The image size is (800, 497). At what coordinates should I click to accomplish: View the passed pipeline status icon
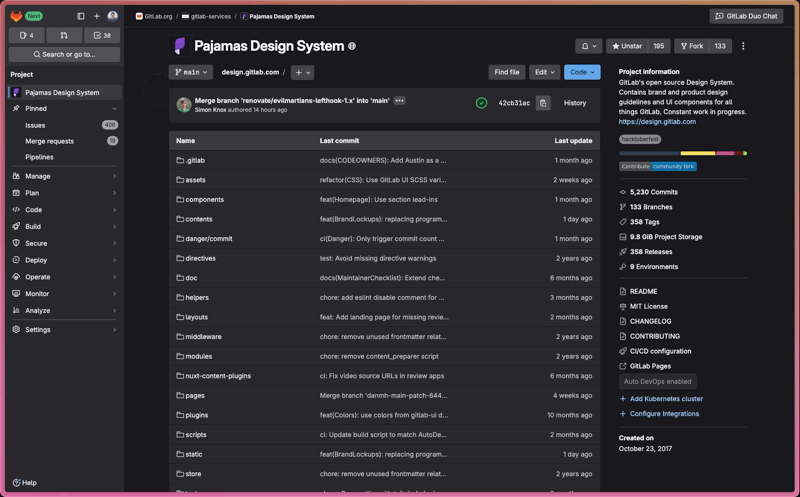[481, 103]
